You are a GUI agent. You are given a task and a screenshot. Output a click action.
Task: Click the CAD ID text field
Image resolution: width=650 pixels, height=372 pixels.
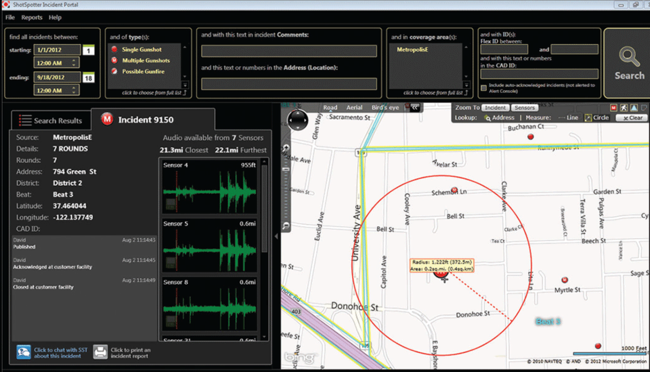click(x=539, y=74)
